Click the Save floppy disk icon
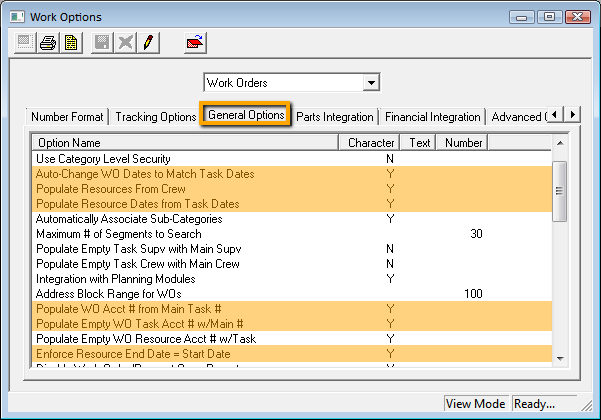 point(101,43)
